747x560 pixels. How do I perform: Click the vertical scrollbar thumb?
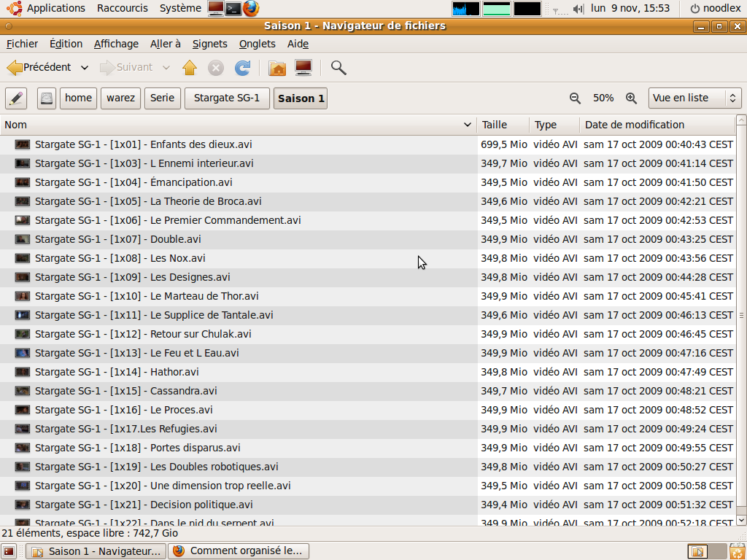point(741,315)
